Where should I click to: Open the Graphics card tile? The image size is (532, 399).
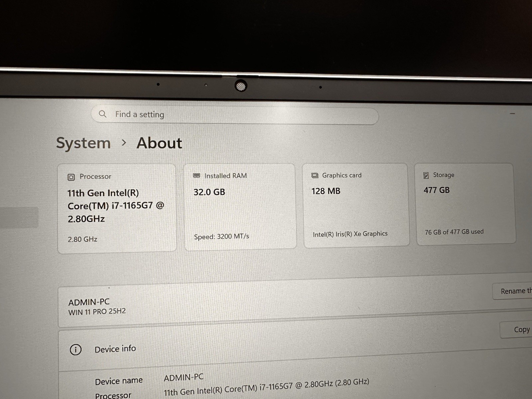(356, 205)
